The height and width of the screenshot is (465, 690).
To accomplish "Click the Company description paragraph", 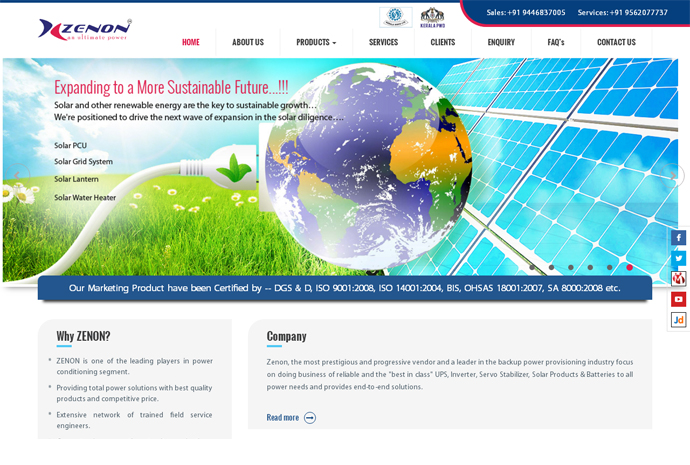I will tap(450, 374).
